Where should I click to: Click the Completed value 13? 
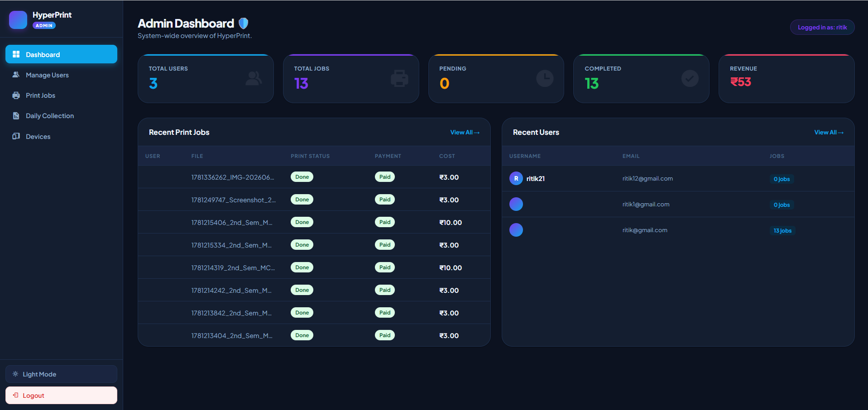[591, 83]
